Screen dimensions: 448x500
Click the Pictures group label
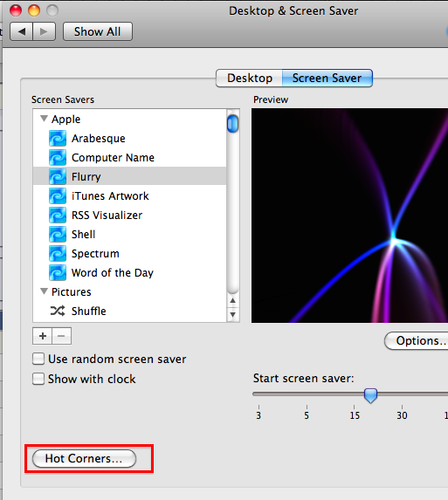click(x=72, y=291)
